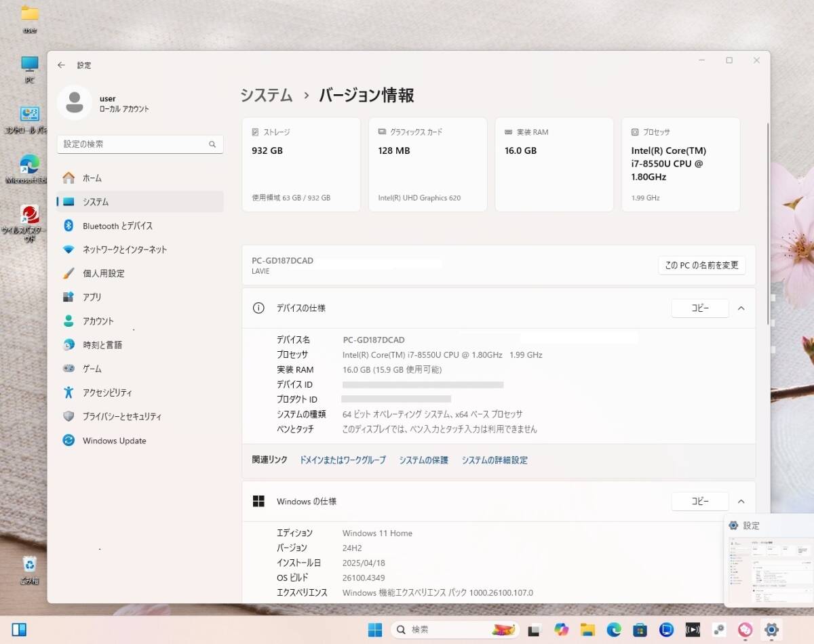Screen dimensions: 814x644
Task: Copy Windows の仕様 with コピー button
Action: click(x=700, y=501)
